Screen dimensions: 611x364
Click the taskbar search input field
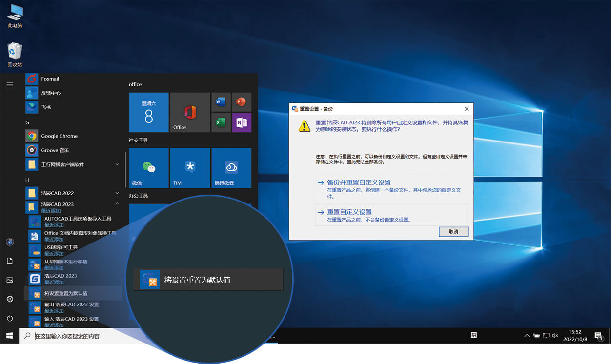[x=73, y=336]
